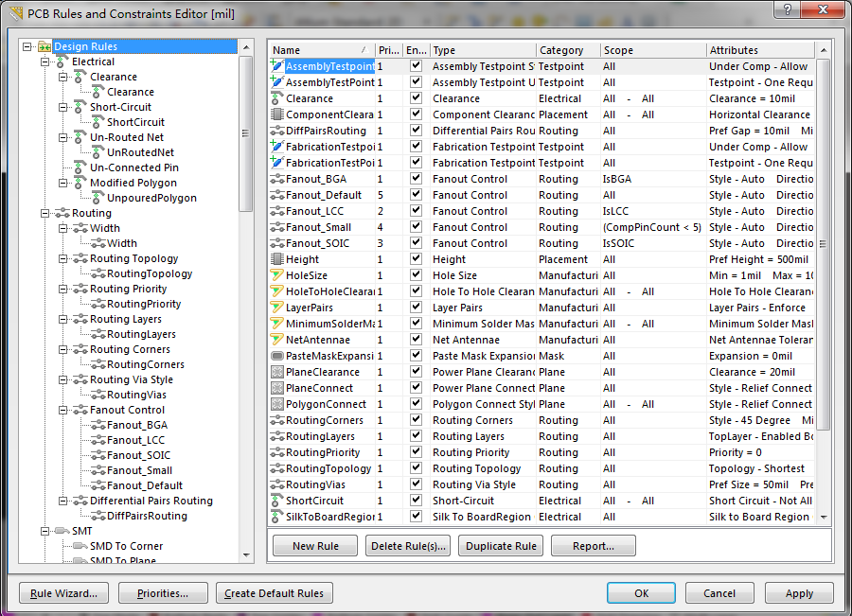Click the NetAntennae rule icon in table
Image resolution: width=852 pixels, height=616 pixels.
tap(277, 340)
